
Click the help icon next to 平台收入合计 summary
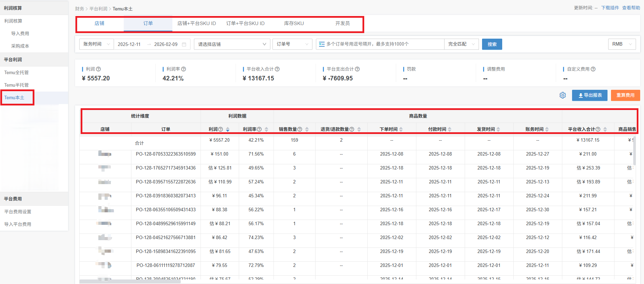point(277,69)
